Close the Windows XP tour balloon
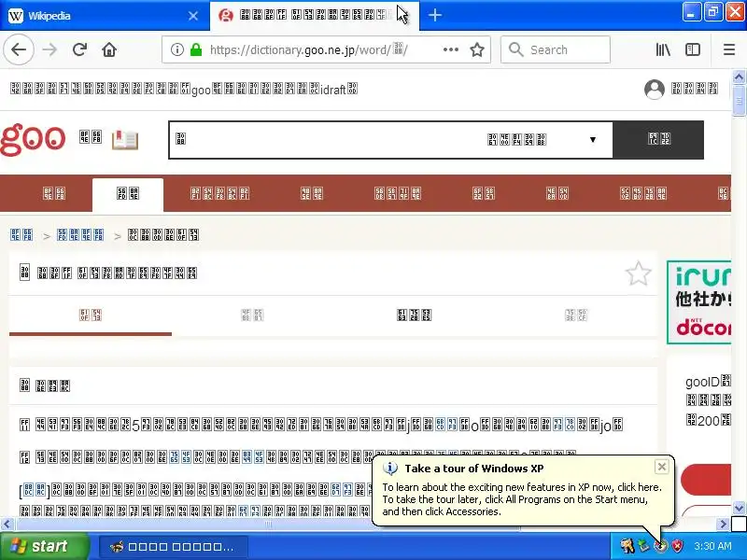747x560 pixels. click(x=661, y=467)
